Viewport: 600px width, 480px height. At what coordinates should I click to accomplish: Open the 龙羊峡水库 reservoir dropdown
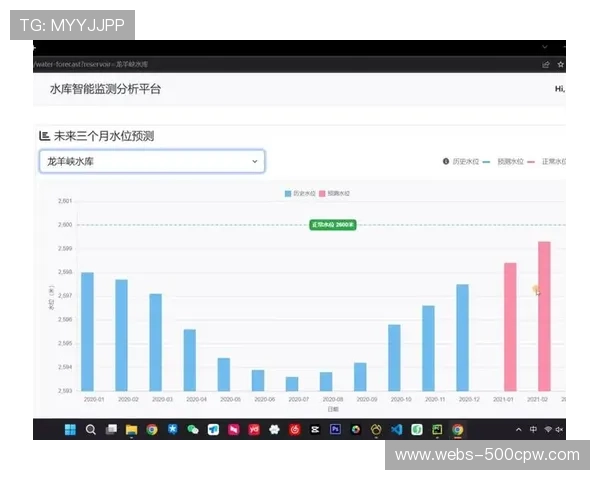tap(152, 161)
